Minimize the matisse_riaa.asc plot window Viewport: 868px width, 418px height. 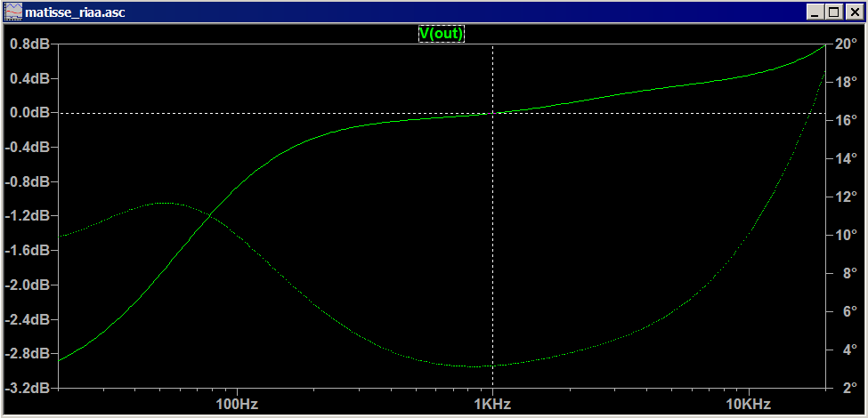tap(815, 12)
